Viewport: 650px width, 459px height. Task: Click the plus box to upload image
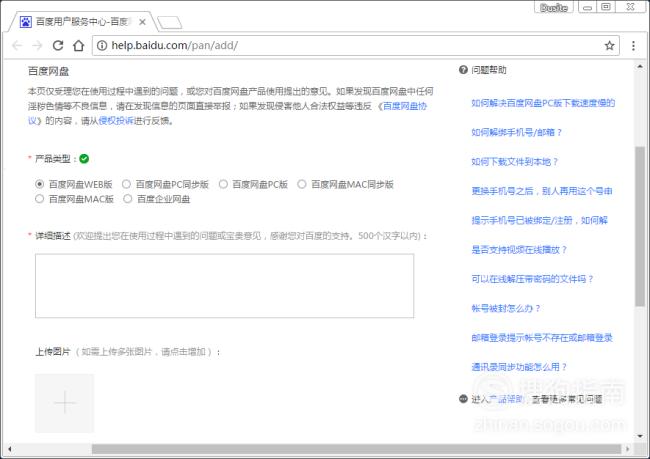coord(64,403)
